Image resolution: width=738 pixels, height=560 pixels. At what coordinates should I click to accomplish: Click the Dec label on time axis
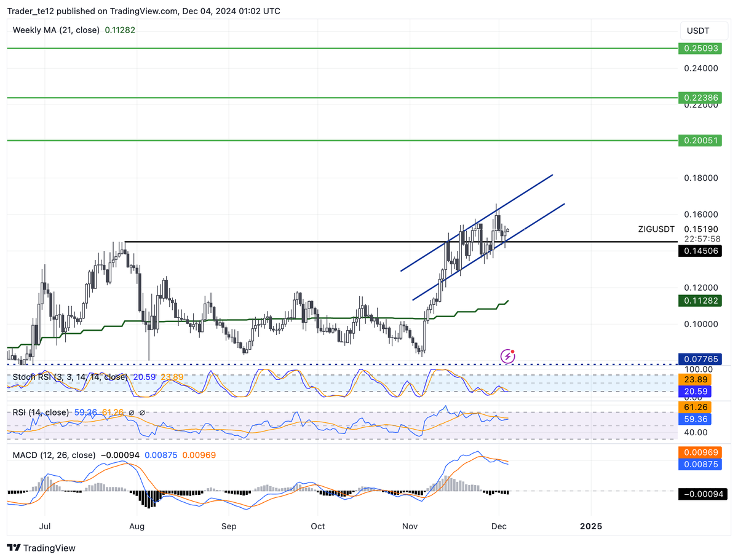coord(499,527)
